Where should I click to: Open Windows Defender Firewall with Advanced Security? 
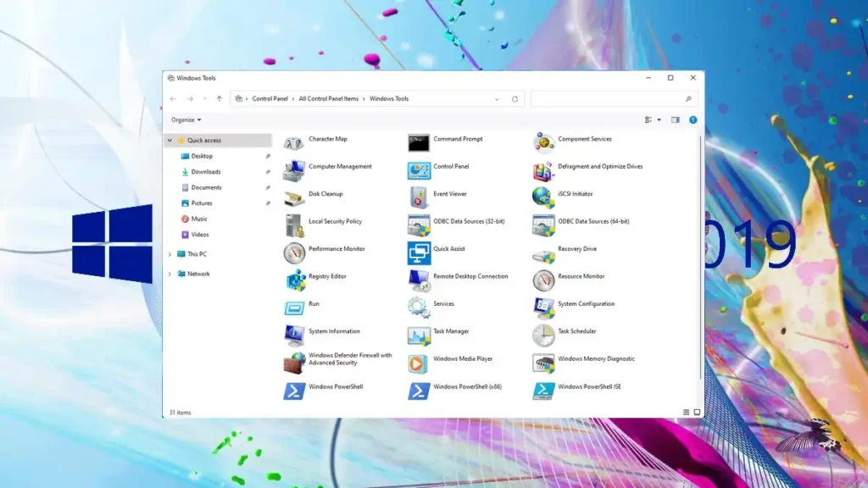coord(294,363)
